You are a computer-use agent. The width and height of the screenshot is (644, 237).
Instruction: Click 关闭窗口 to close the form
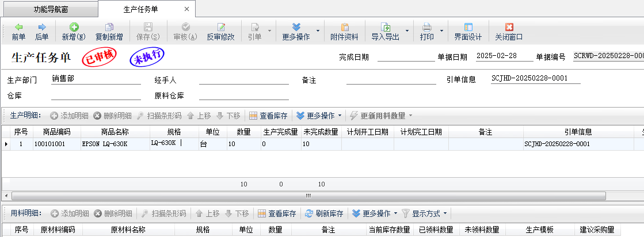[x=508, y=31]
